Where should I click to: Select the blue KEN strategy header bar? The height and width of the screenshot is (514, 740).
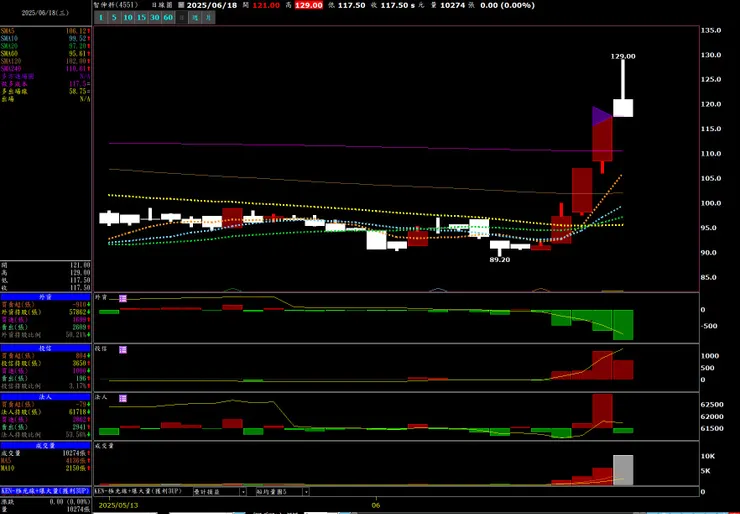coord(45,491)
